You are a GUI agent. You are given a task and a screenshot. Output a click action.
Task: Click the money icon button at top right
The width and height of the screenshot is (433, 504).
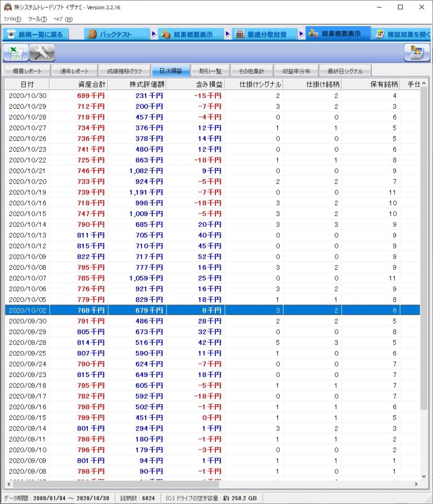(x=417, y=52)
